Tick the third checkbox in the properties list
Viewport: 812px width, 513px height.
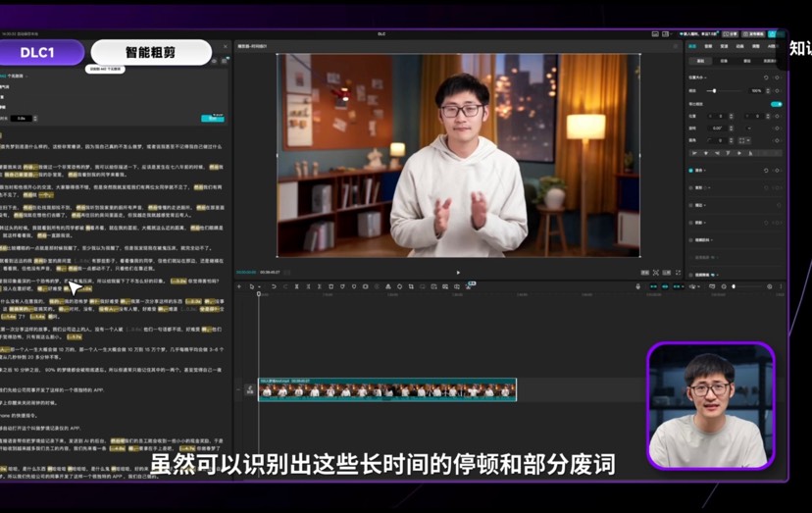(x=690, y=205)
